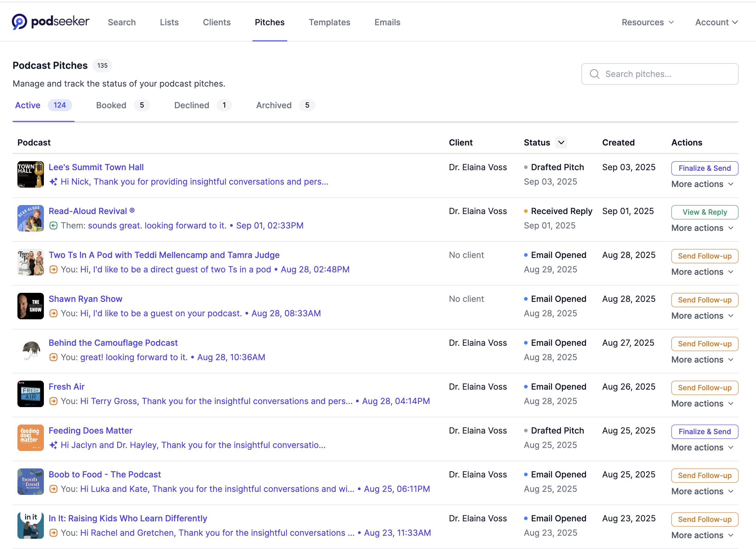Select the Active pitches tab
756x549 pixels.
point(43,106)
